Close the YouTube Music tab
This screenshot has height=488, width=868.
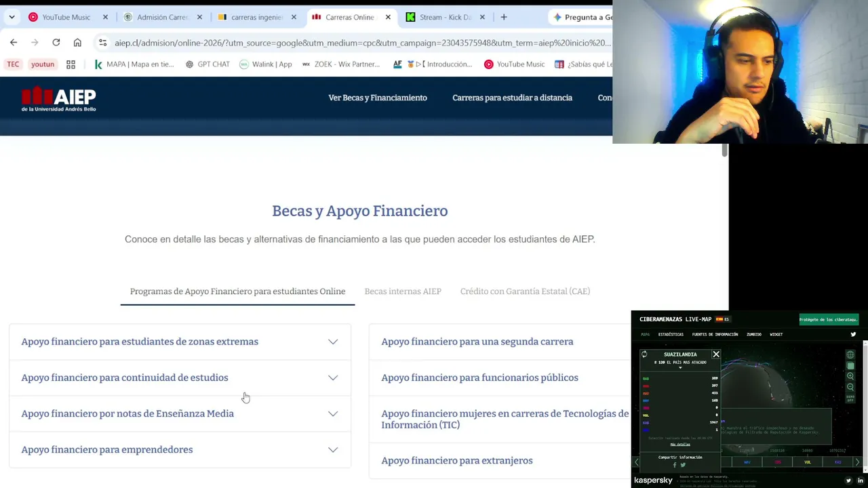pyautogui.click(x=105, y=17)
